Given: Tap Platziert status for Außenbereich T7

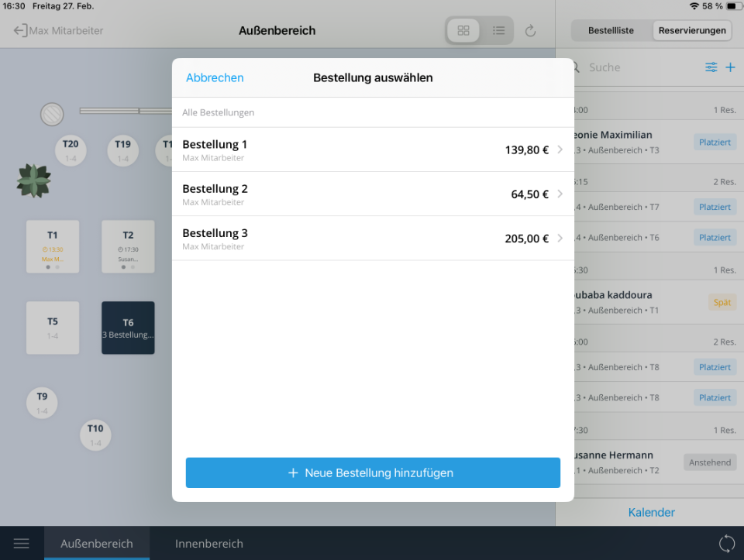Looking at the screenshot, I should 715,207.
